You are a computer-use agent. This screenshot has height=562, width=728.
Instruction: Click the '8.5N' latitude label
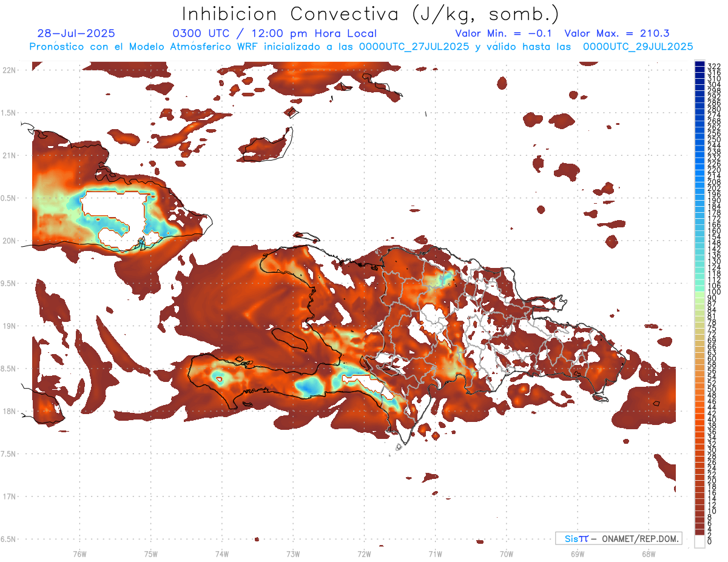click(x=8, y=369)
